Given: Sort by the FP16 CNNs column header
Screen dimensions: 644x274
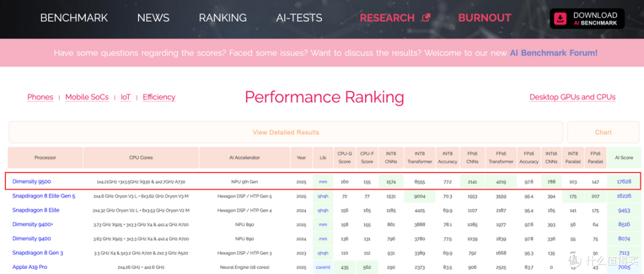Looking at the screenshot, I should click(472, 158).
